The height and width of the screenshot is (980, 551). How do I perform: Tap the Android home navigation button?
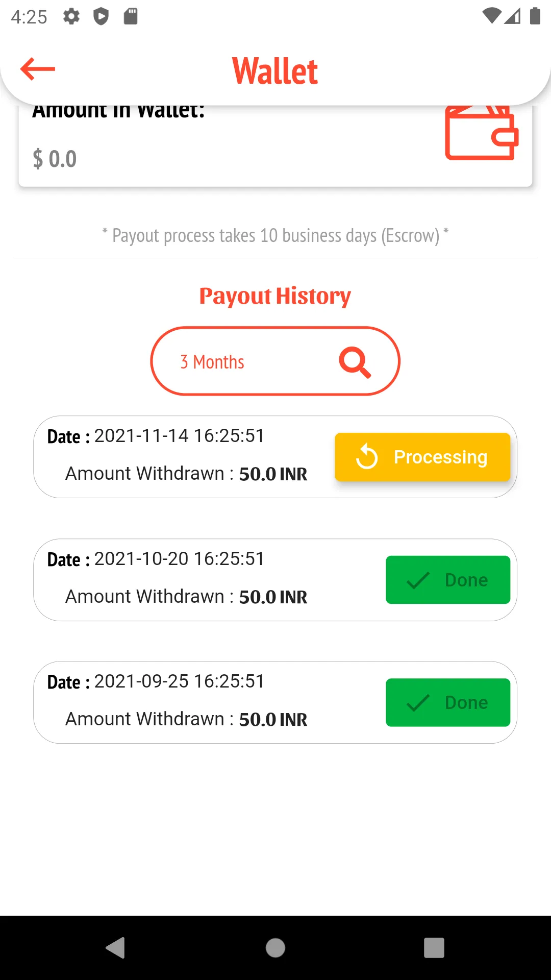[275, 948]
